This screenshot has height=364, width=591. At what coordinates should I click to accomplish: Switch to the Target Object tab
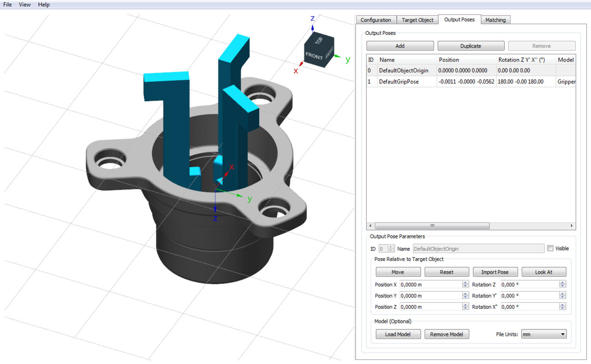click(417, 20)
